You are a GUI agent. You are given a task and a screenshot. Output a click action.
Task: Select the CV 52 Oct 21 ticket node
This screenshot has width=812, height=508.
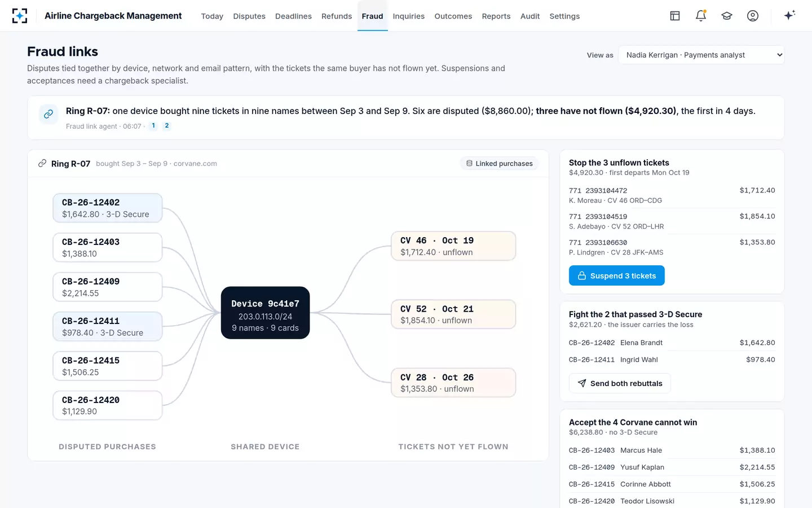453,314
